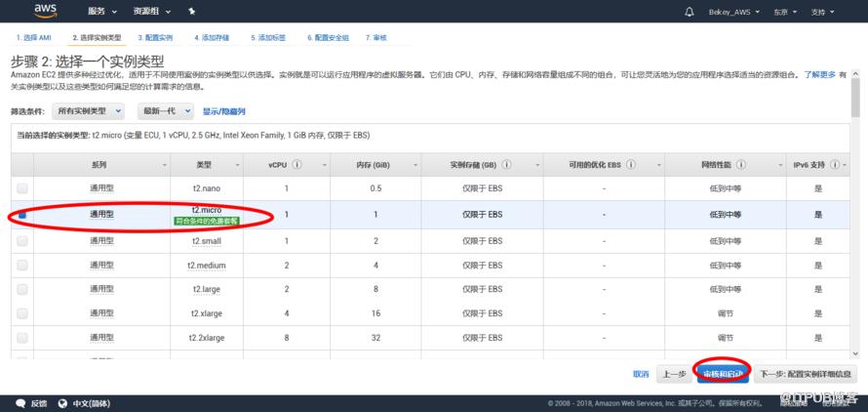This screenshot has width=868, height=412.
Task: Click info icon next to 实例存储 (GB) header
Action: point(506,165)
